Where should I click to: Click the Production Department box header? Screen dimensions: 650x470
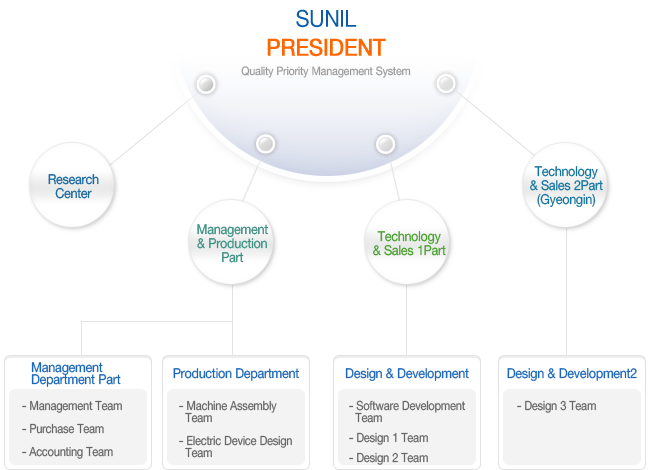point(235,373)
